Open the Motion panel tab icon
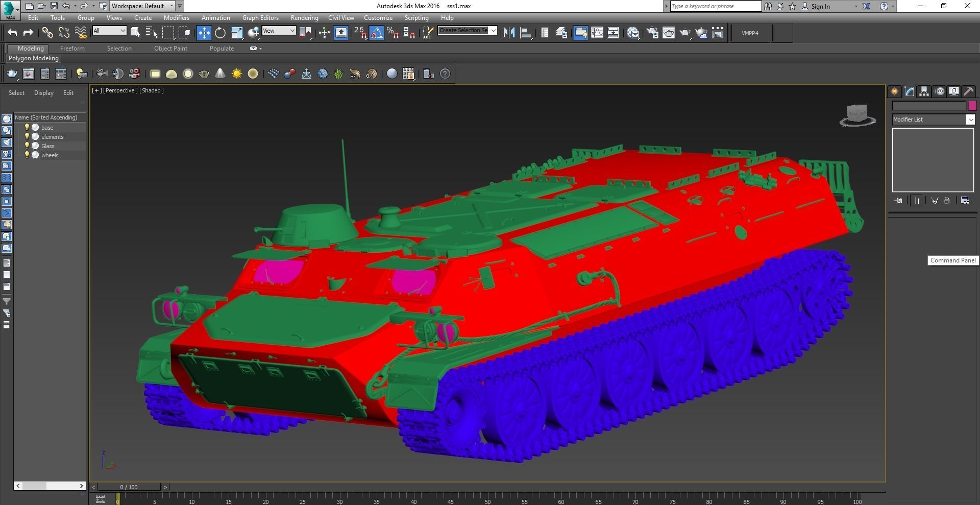This screenshot has height=505, width=980. (940, 91)
